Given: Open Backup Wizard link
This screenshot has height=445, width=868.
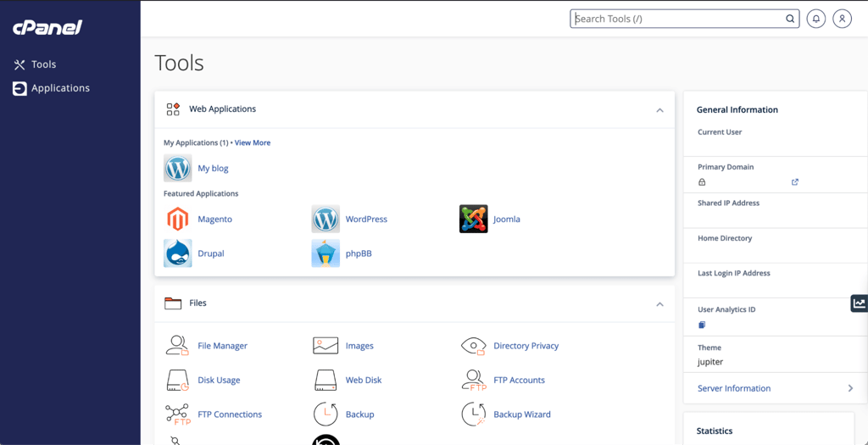Looking at the screenshot, I should (x=522, y=414).
